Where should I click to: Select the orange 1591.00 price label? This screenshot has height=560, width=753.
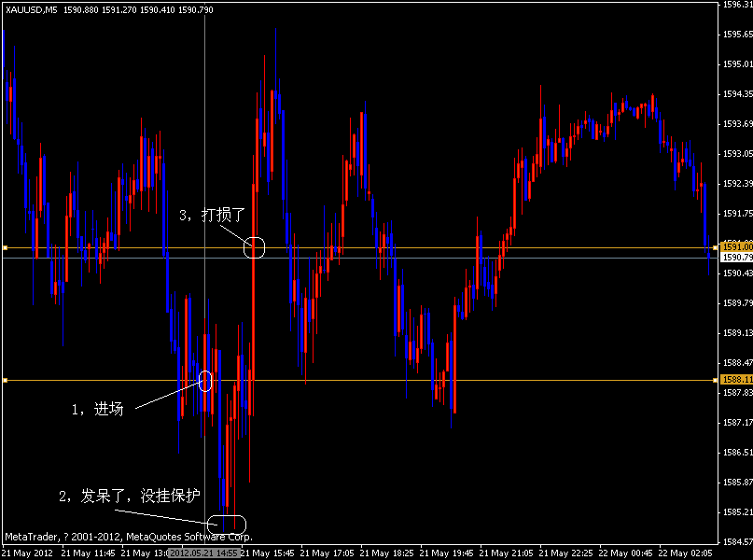[x=737, y=246]
